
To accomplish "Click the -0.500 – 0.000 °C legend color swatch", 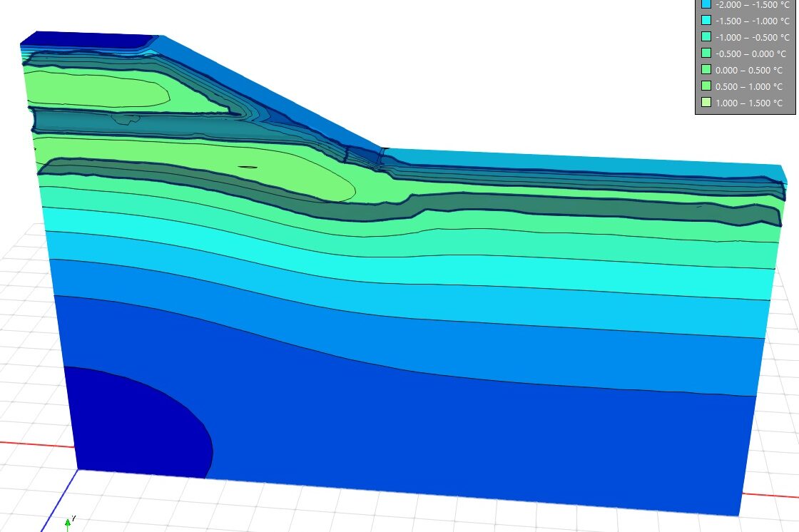I will click(706, 53).
